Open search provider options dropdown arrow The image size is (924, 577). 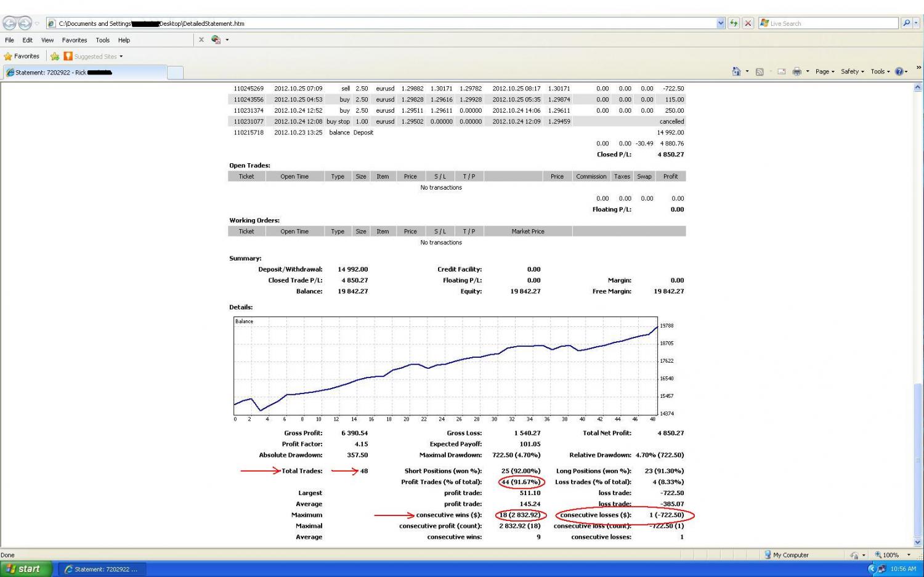coord(917,23)
